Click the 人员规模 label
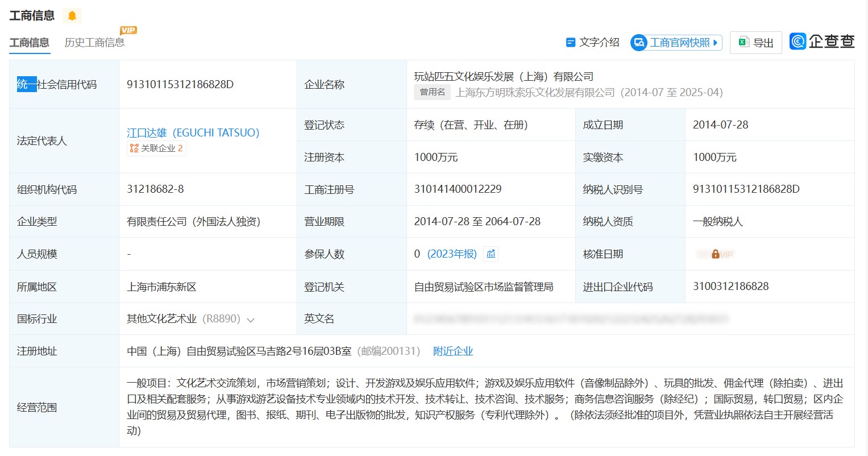 (37, 254)
